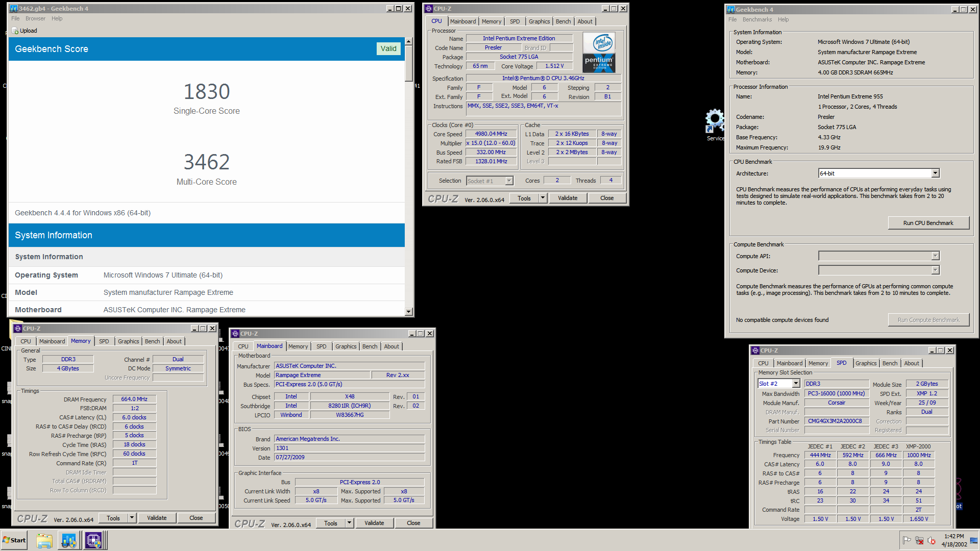Click Close button in top CPU-Z window
This screenshot has height=551, width=980.
pos(607,198)
